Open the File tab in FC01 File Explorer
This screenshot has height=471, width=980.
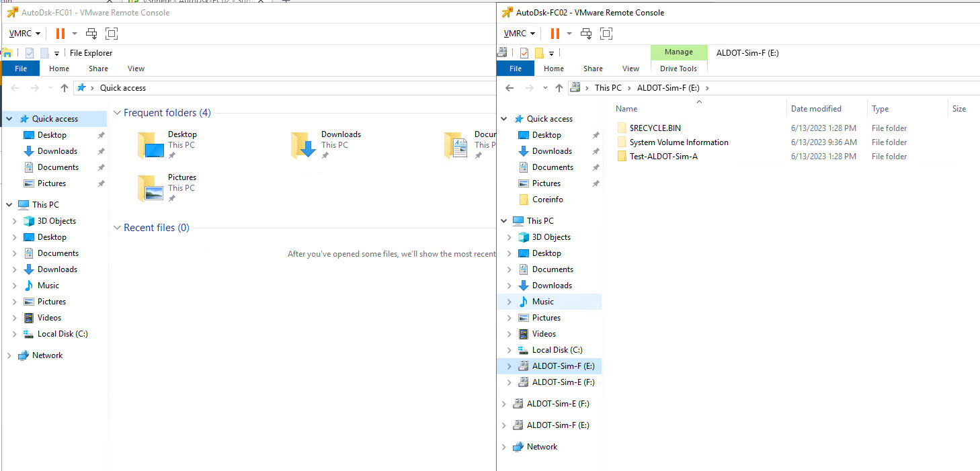(21, 69)
